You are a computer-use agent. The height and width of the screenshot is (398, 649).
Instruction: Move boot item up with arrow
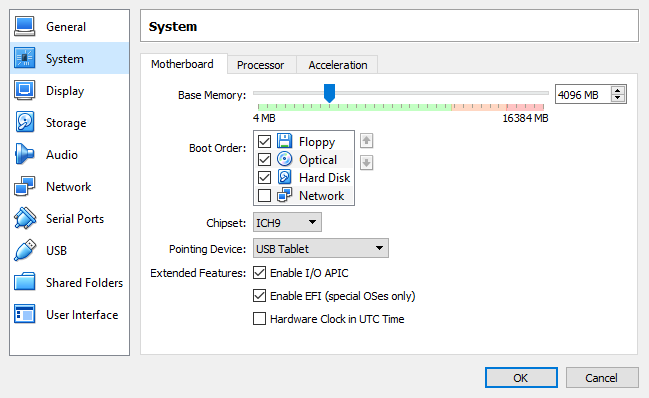[x=366, y=141]
